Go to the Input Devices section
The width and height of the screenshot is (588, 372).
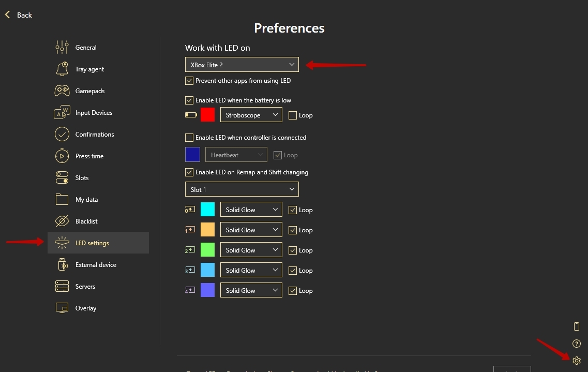click(94, 112)
